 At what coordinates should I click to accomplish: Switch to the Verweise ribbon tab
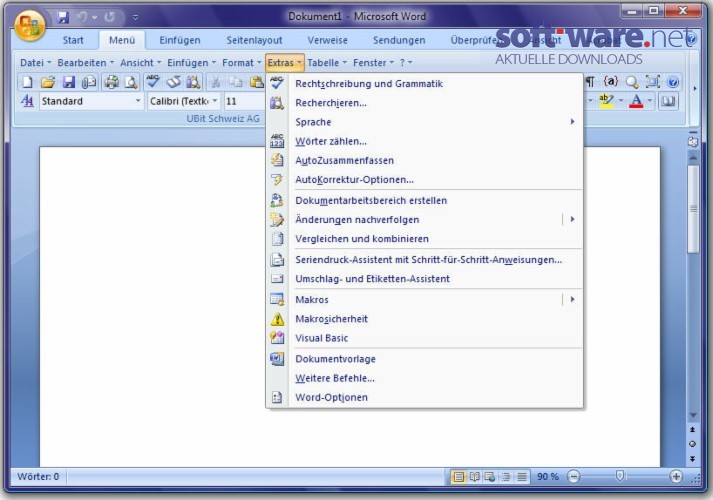pyautogui.click(x=327, y=40)
